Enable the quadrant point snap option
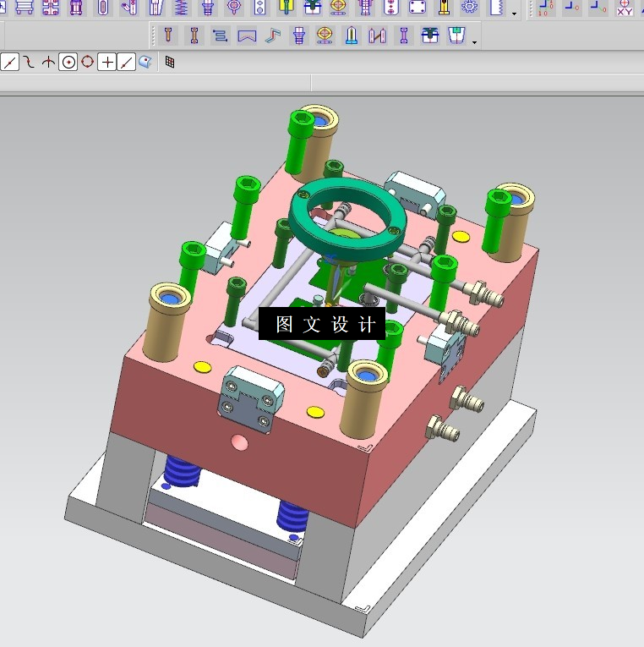Screen dimensions: 644x647 pos(87,62)
